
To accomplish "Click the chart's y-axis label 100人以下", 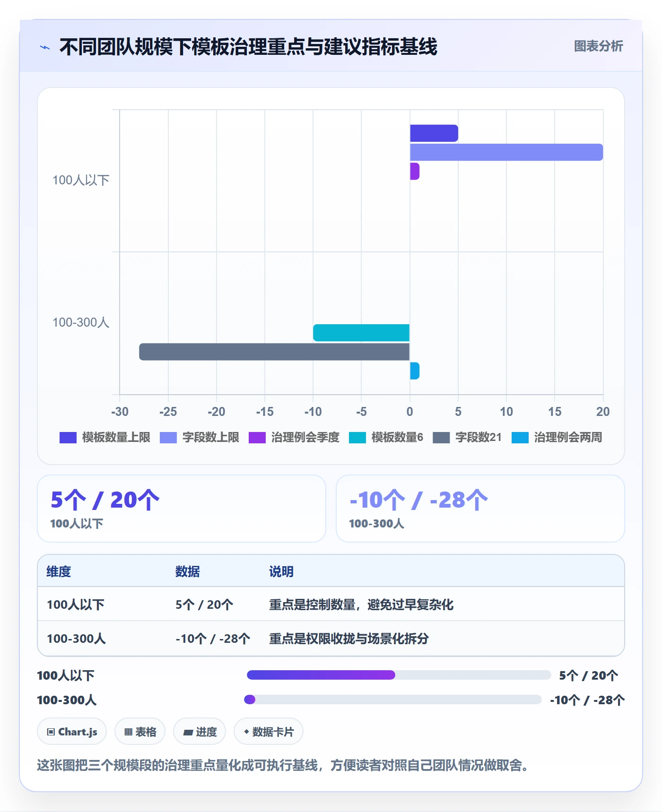I will click(81, 180).
